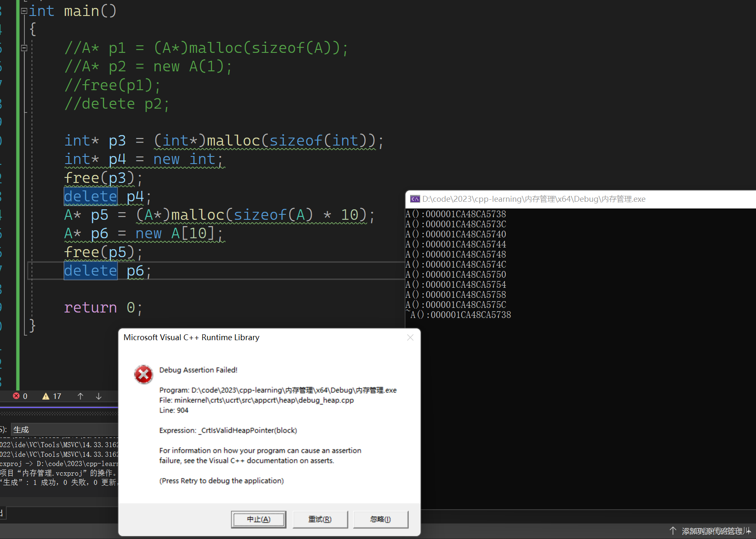The height and width of the screenshot is (539, 756).
Task: Select the highlighted delete keyword before p6
Action: (91, 271)
